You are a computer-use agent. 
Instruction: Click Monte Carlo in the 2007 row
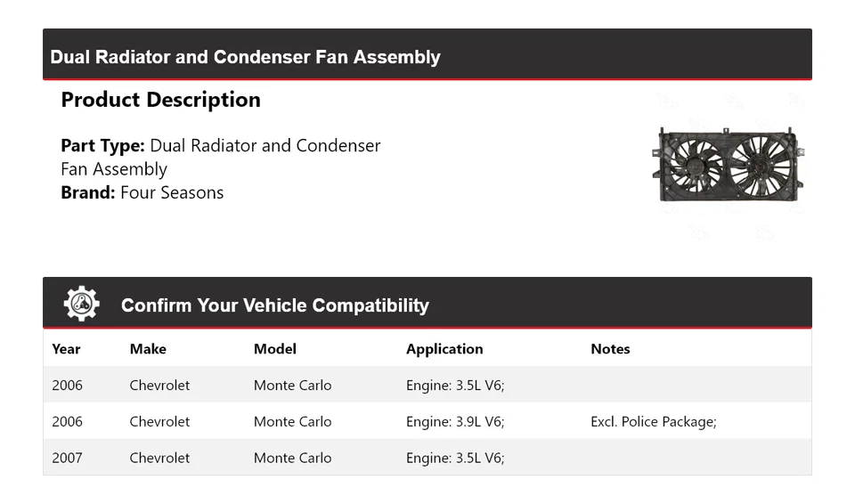pyautogui.click(x=292, y=458)
